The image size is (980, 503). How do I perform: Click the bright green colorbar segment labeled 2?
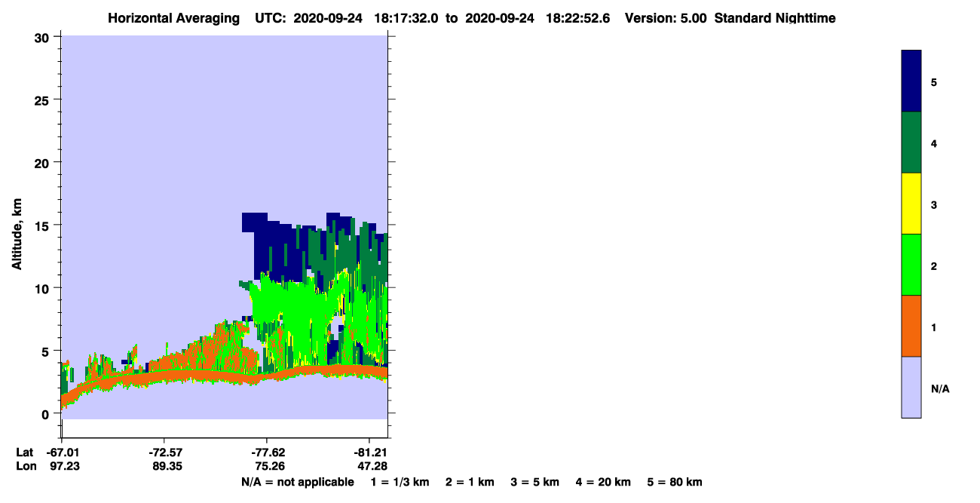point(911,265)
